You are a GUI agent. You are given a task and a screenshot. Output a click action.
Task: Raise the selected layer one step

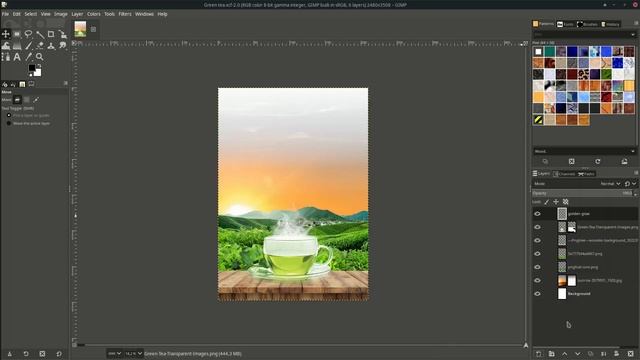tap(564, 354)
